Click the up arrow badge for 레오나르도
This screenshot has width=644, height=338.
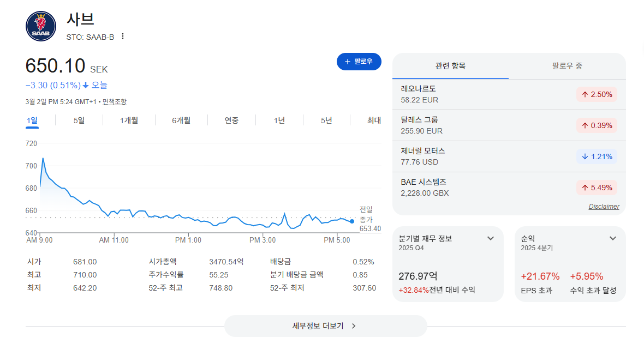pos(597,94)
